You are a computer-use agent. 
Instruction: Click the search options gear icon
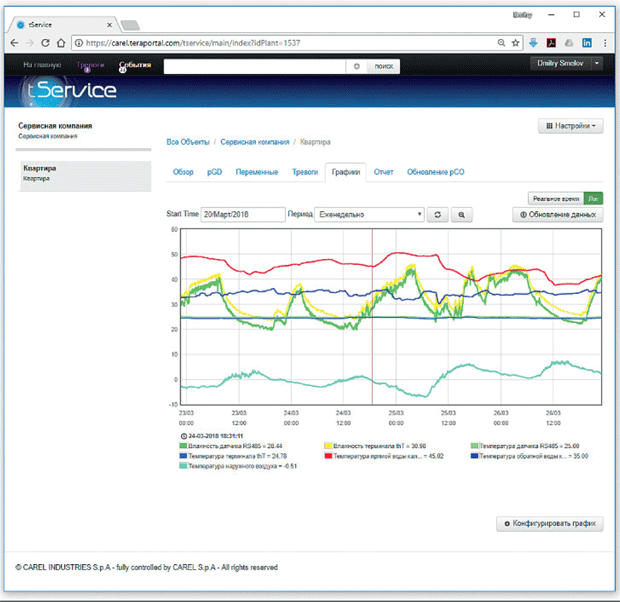pyautogui.click(x=357, y=66)
